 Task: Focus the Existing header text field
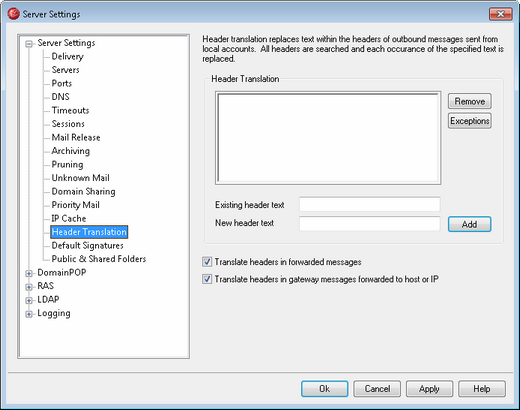(x=370, y=204)
